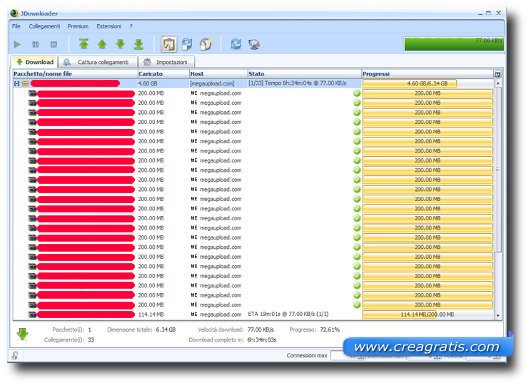Click the update check toolbar icon

coord(236,44)
